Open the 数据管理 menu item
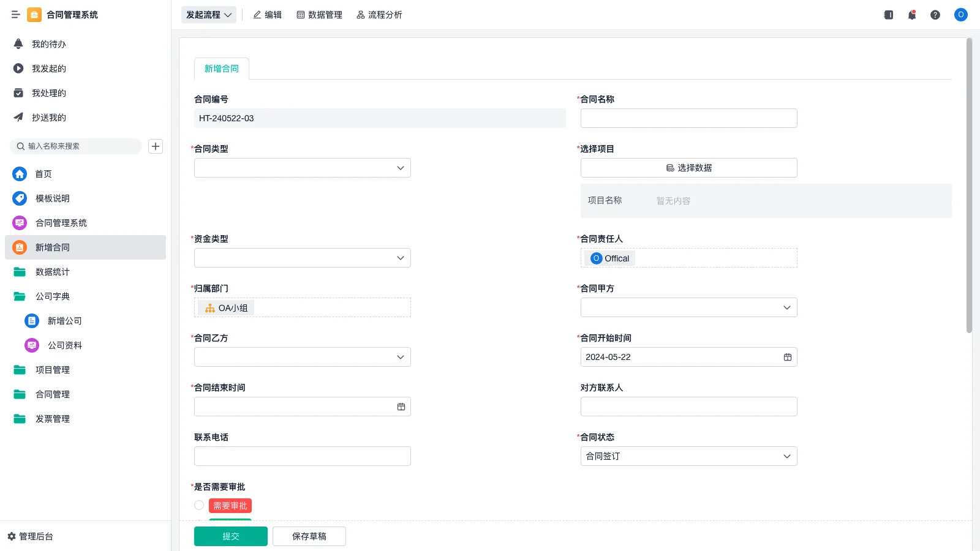Viewport: 980px width, 551px height. [319, 15]
